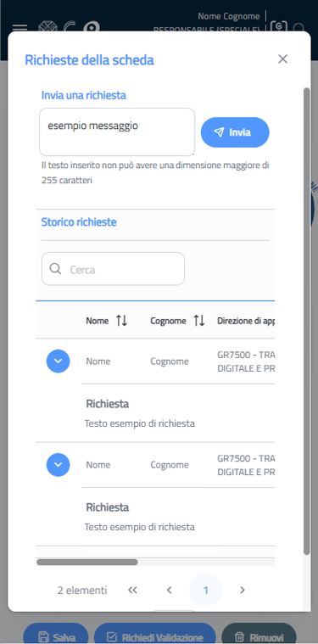Click the horizontal table scrollbar thumb
The image size is (318, 644).
(x=87, y=562)
